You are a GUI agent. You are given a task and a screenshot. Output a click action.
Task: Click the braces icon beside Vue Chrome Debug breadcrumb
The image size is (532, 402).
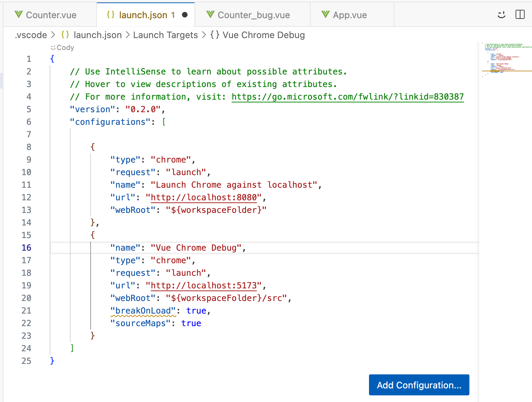pyautogui.click(x=214, y=35)
